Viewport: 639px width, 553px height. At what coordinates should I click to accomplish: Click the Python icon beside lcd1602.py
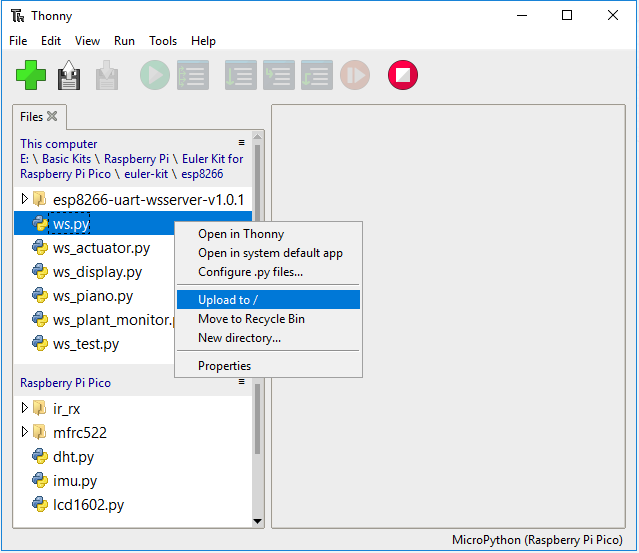40,505
